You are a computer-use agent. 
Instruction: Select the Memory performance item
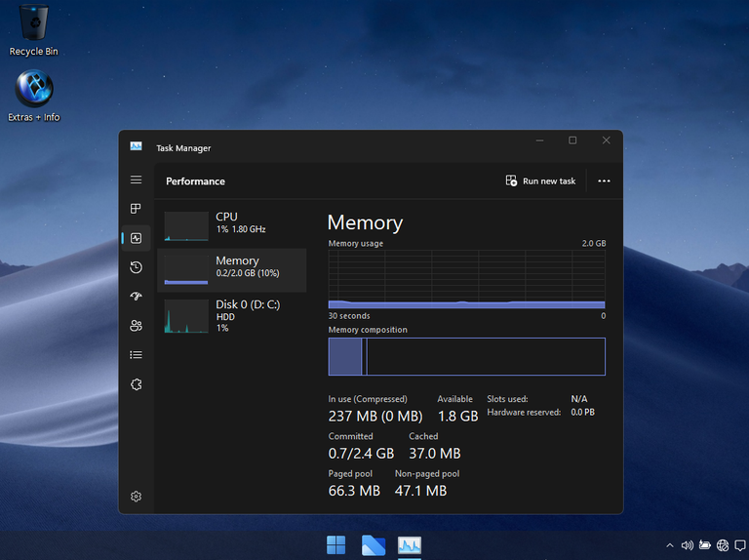pyautogui.click(x=231, y=267)
